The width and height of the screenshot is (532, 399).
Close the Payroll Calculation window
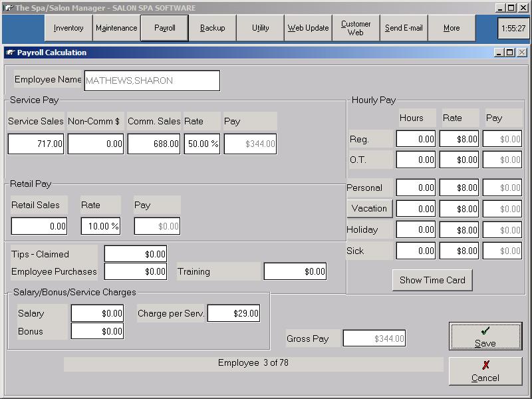coord(522,53)
